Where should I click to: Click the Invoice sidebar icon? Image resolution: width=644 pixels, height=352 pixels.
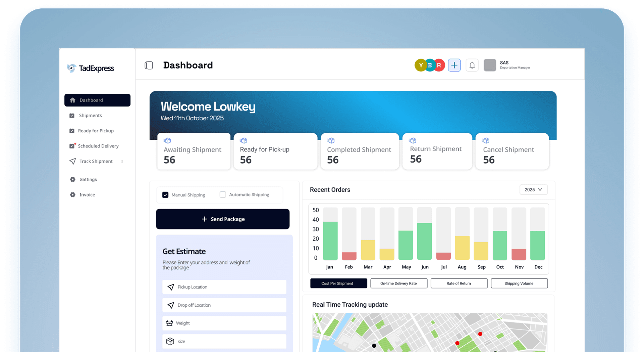(72, 195)
